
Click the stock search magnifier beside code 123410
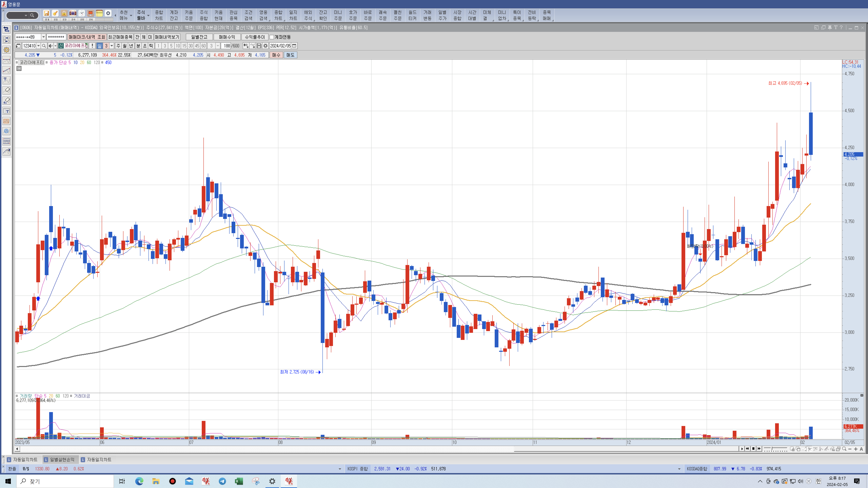pos(44,46)
